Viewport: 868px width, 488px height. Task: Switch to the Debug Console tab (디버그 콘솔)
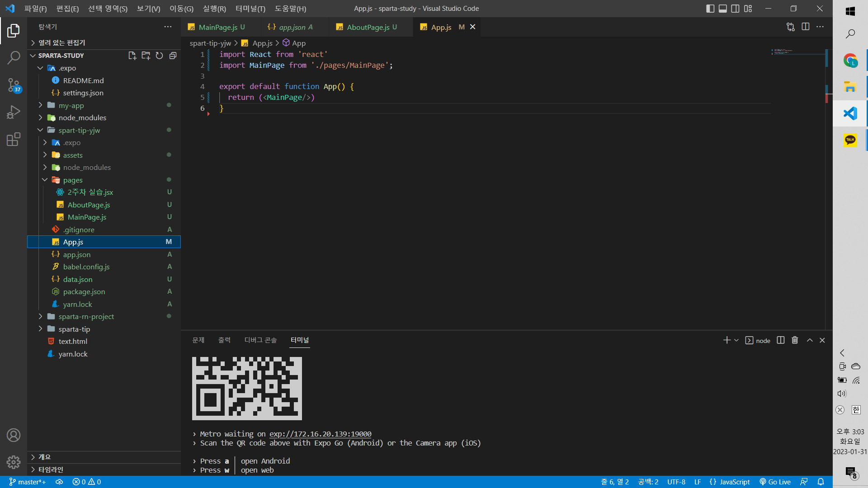(x=261, y=340)
